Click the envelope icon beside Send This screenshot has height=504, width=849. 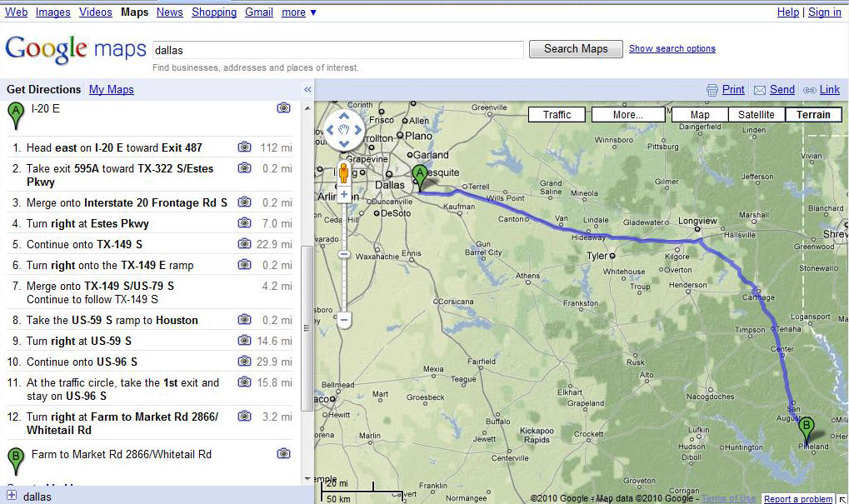coord(760,90)
